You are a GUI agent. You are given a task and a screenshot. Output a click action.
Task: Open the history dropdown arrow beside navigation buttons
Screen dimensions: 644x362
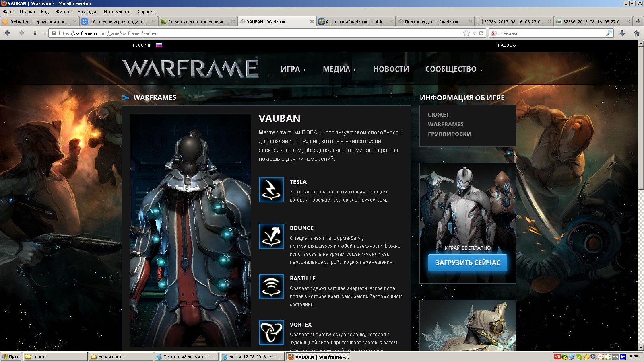coord(45,33)
